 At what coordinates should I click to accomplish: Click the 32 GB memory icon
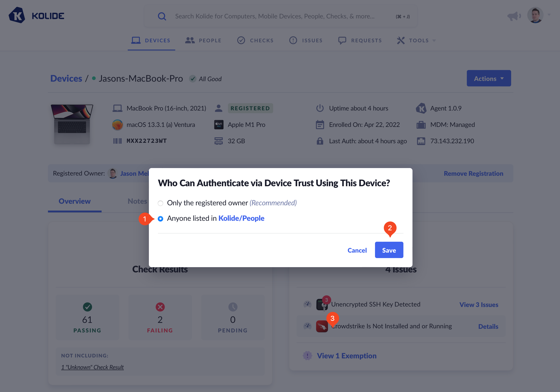(219, 141)
